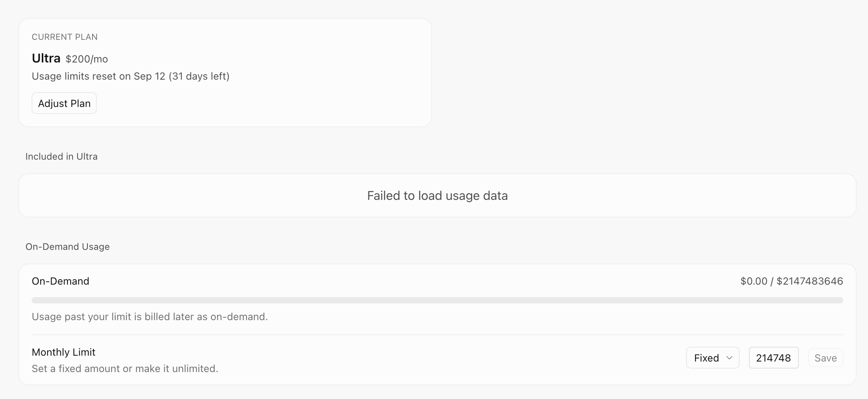Open the Fixed monthly limit dropdown
The height and width of the screenshot is (399, 868).
713,358
